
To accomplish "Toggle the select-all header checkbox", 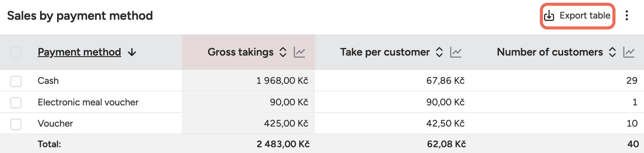I will coord(16,52).
